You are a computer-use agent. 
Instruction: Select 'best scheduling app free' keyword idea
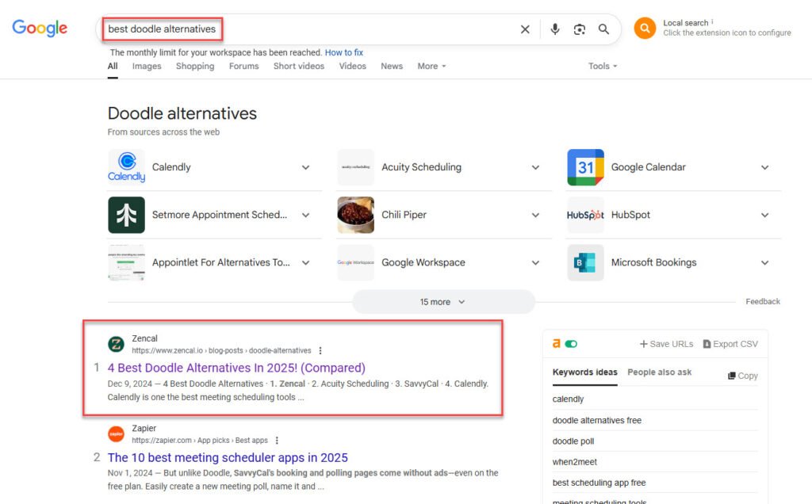point(599,483)
